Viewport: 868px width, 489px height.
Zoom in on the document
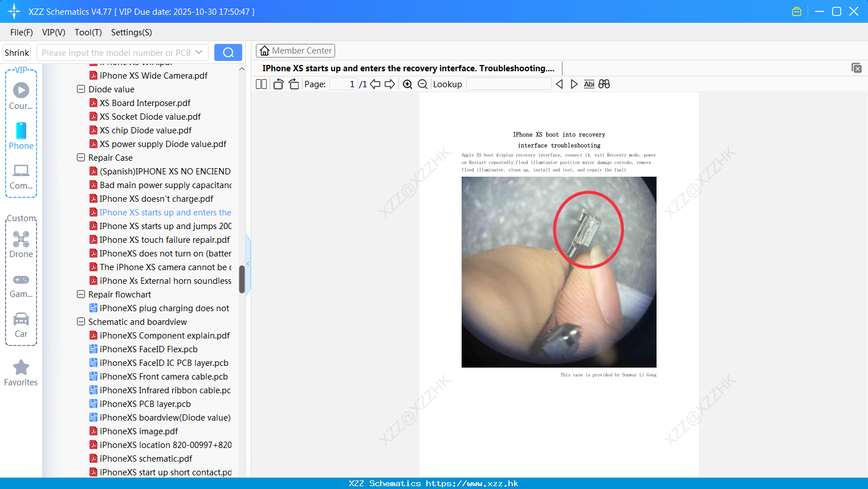click(407, 84)
